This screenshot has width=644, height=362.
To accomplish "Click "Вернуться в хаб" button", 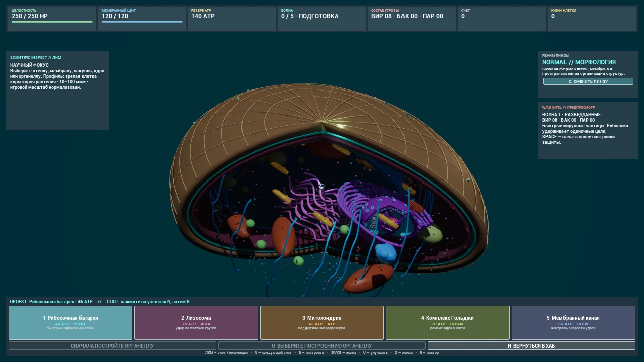I will pos(531,346).
